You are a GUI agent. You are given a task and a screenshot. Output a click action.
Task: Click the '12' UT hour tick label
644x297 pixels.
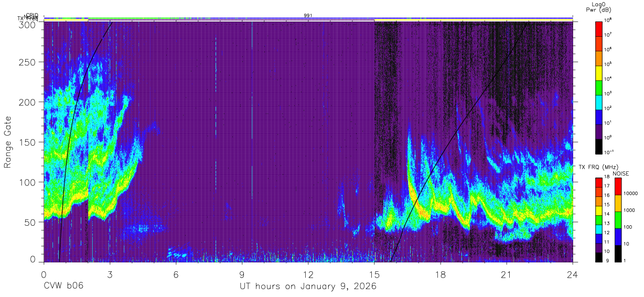pos(308,274)
